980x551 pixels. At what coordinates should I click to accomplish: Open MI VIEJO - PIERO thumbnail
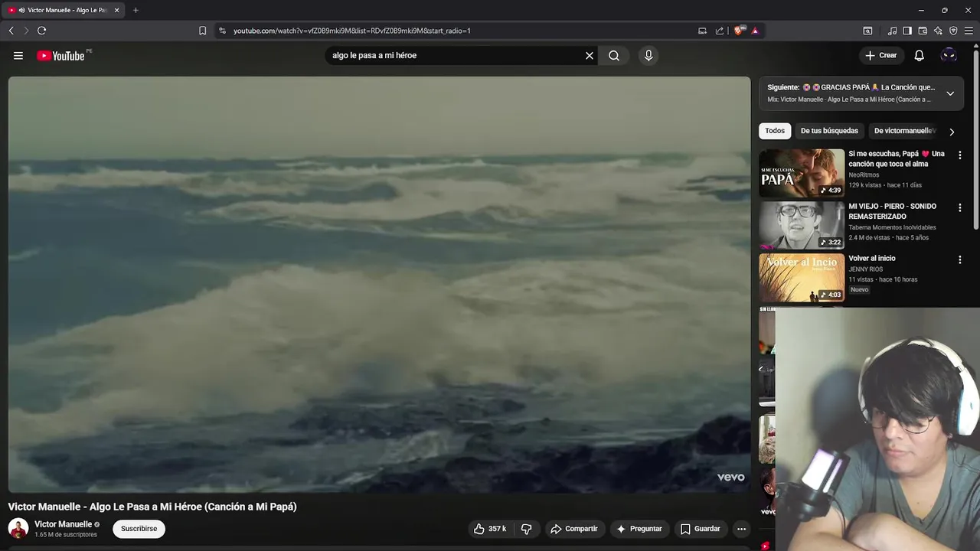tap(802, 225)
